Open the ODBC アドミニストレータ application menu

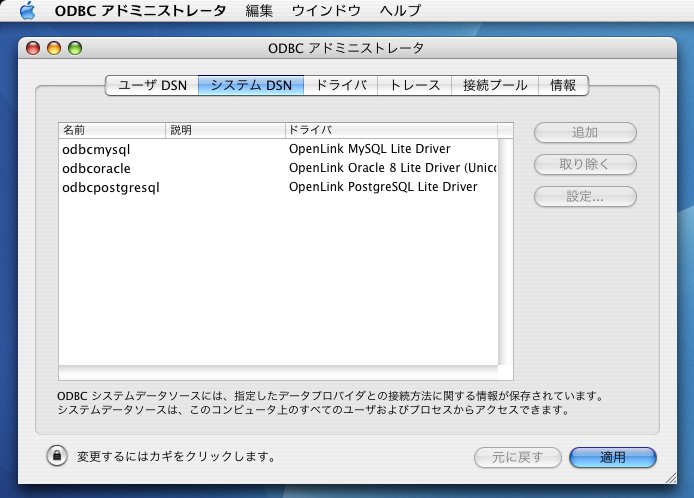140,11
